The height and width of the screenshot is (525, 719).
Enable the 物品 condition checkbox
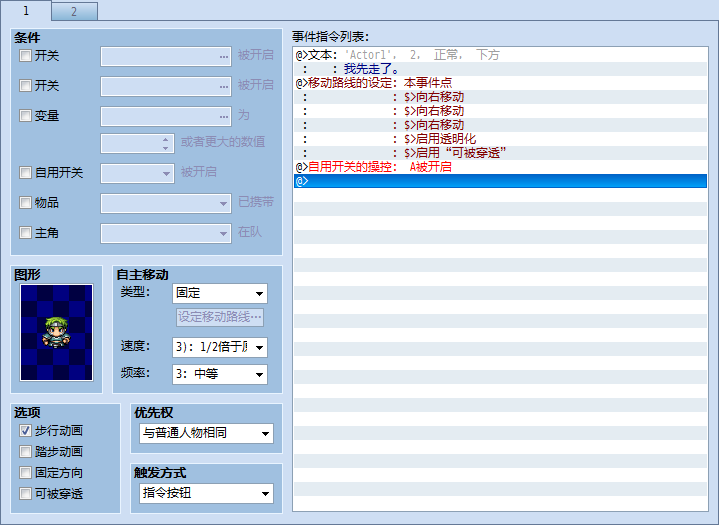(25, 202)
